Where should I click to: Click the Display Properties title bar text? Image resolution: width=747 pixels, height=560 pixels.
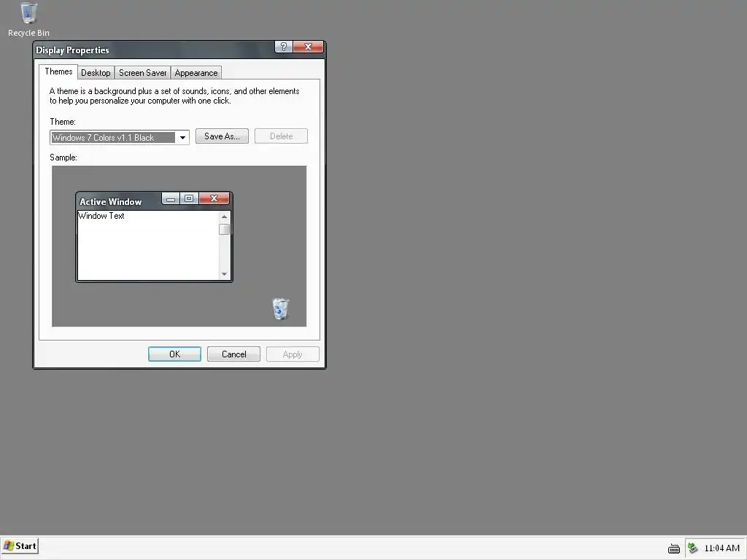[72, 50]
